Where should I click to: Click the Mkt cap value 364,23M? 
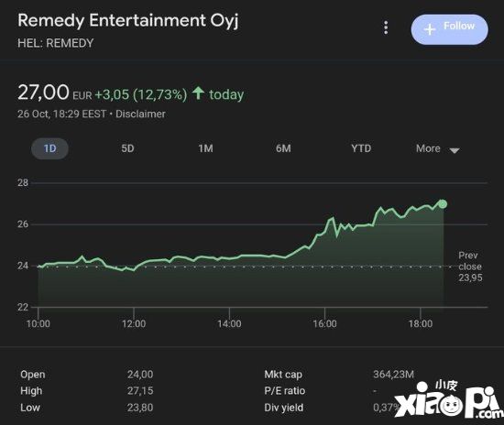[x=393, y=375]
